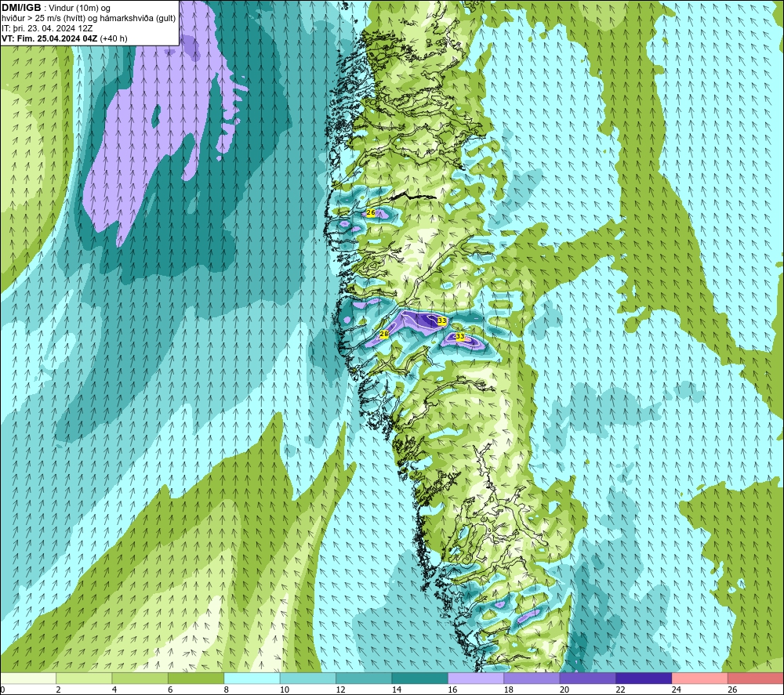
Task: Click the scale tick label 12
Action: (x=340, y=690)
